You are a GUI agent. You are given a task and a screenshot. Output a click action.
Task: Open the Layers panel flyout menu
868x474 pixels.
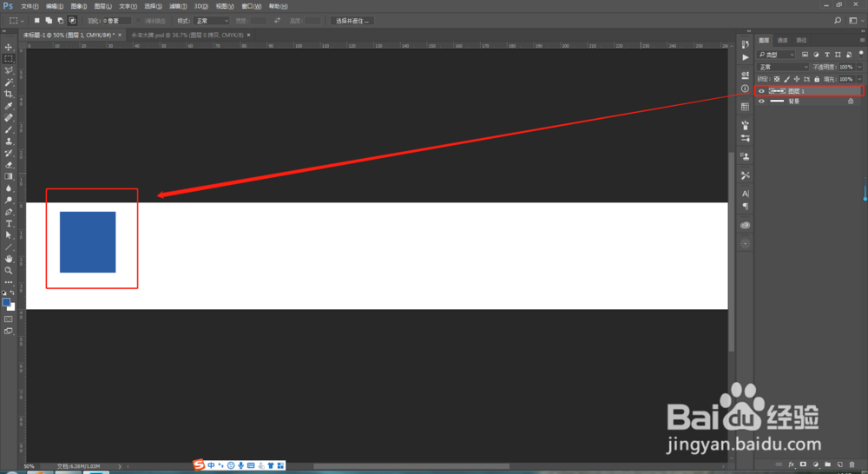[x=862, y=41]
